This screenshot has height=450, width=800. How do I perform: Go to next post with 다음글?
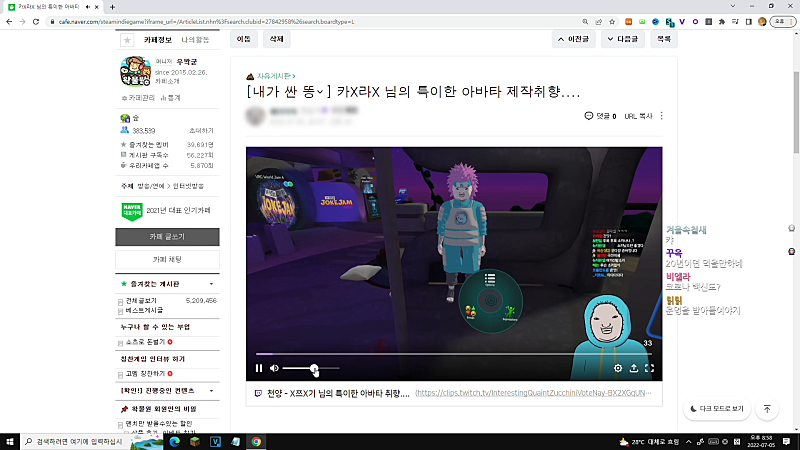[x=622, y=39]
